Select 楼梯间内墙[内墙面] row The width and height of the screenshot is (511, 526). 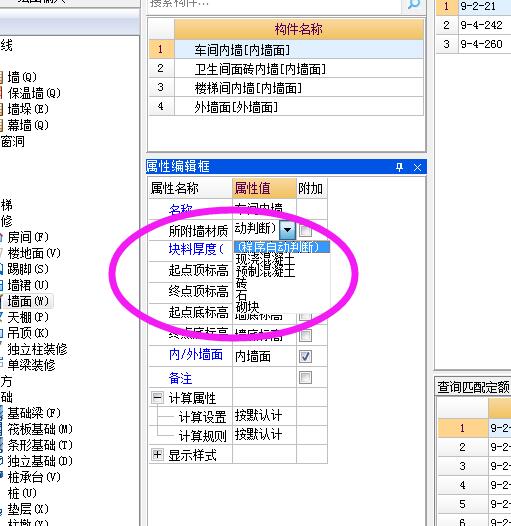pyautogui.click(x=286, y=88)
